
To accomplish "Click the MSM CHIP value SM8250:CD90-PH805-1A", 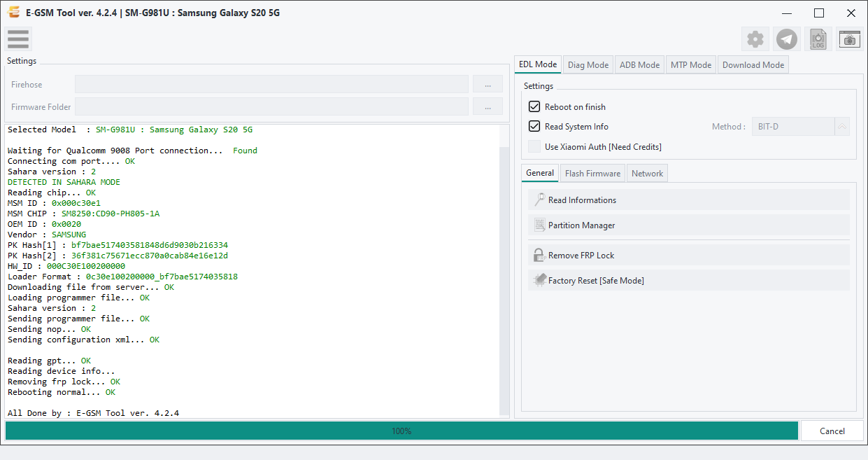I will pos(111,214).
